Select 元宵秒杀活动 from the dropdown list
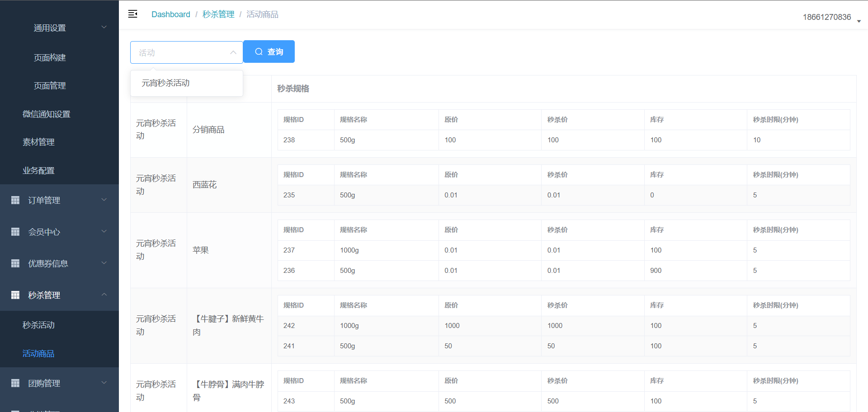 coord(165,83)
